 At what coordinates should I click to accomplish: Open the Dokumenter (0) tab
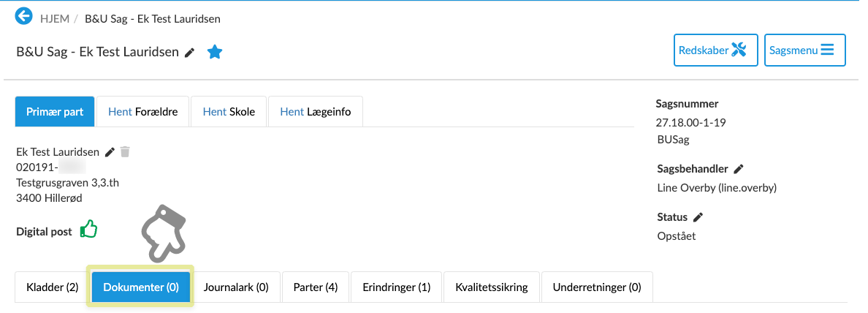click(141, 287)
